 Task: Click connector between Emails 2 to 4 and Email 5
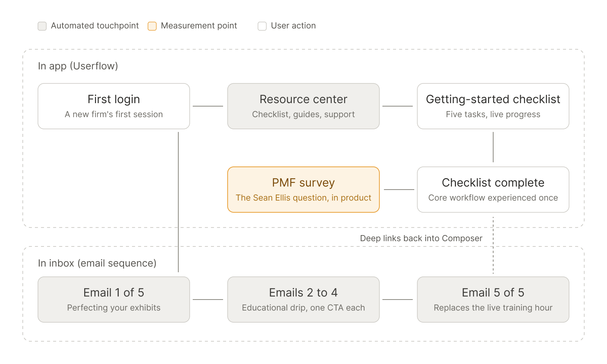coord(398,300)
